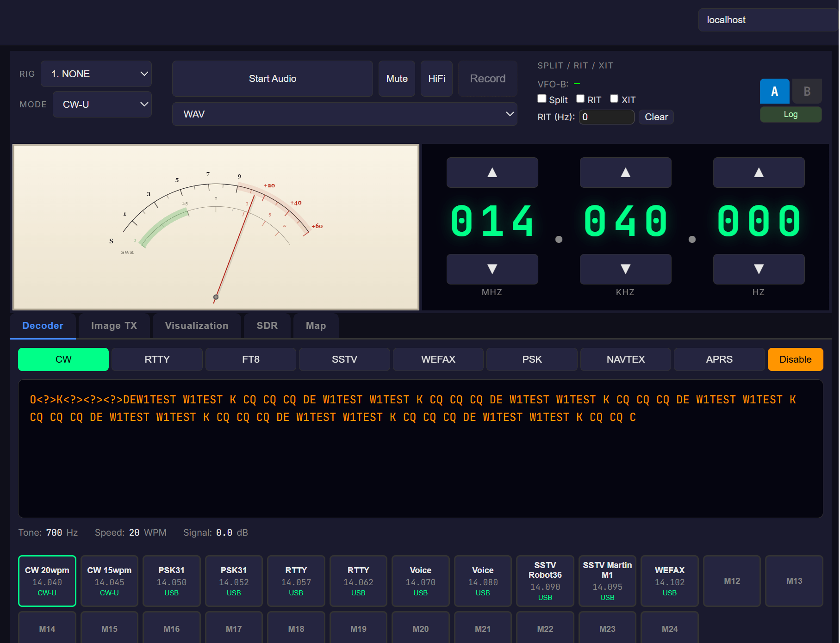Click the Speed 20 WPM readout

point(131,532)
